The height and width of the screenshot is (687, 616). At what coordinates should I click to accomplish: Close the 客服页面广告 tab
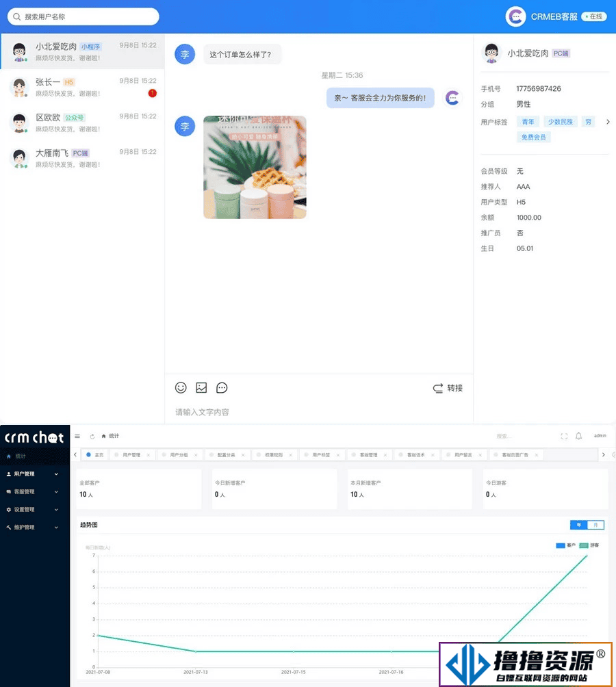point(536,455)
